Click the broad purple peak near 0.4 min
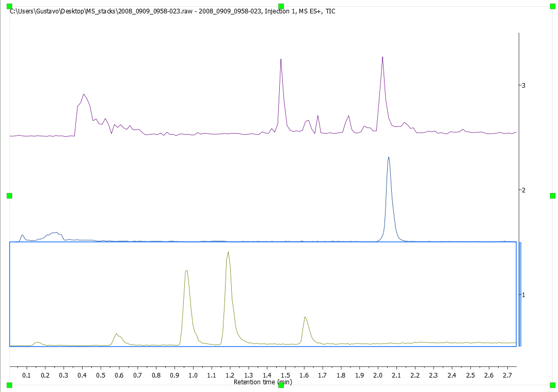Image resolution: width=558 pixels, height=392 pixels. [x=84, y=115]
